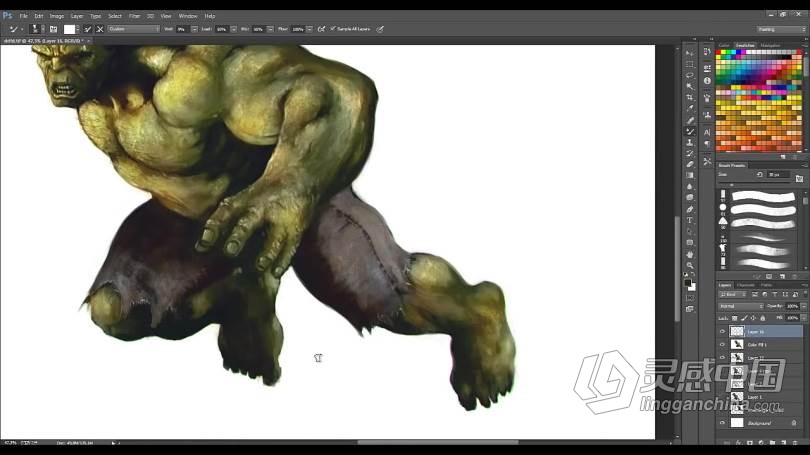Select the Horizontal Type tool

[x=690, y=221]
